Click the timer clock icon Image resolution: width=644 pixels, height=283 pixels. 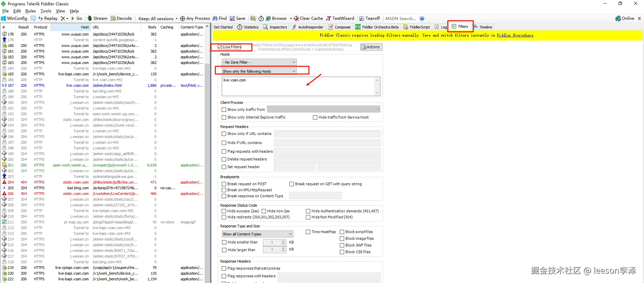[261, 18]
